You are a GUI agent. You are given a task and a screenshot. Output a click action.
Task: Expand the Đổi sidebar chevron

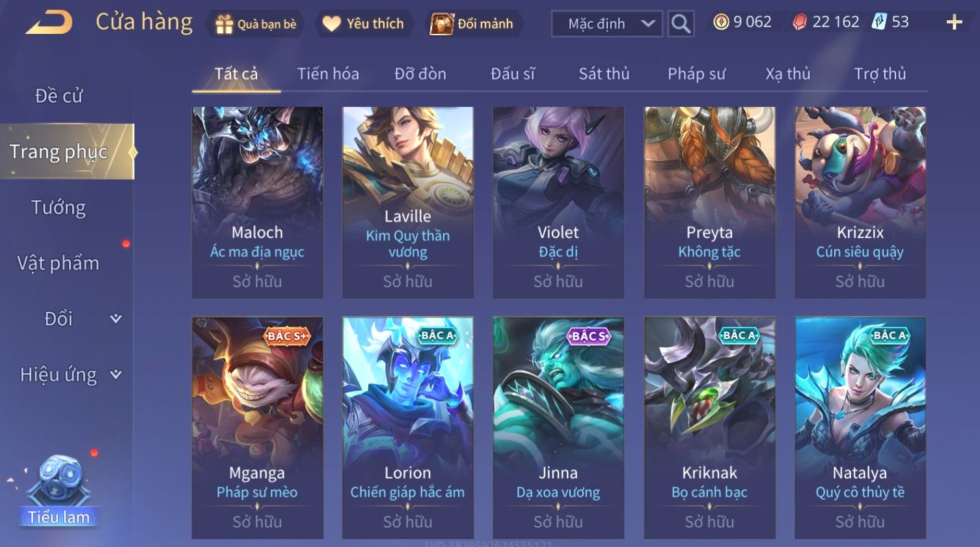coord(116,318)
